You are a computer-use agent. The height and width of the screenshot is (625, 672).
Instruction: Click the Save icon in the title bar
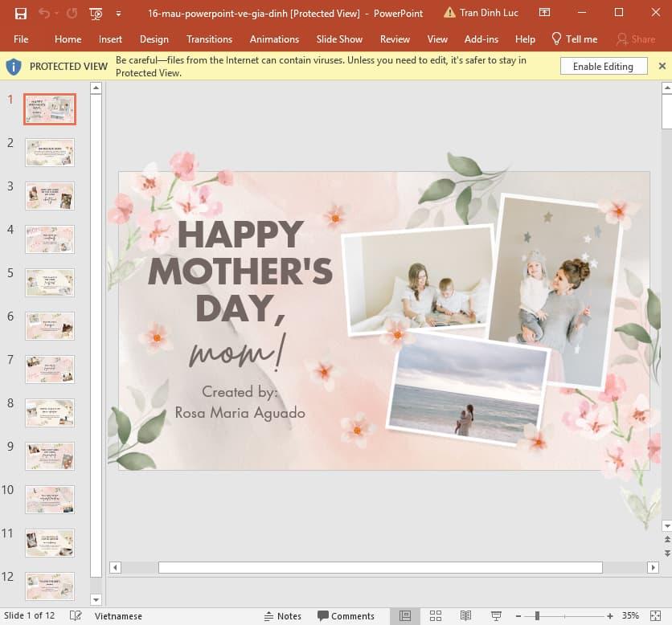pos(21,14)
